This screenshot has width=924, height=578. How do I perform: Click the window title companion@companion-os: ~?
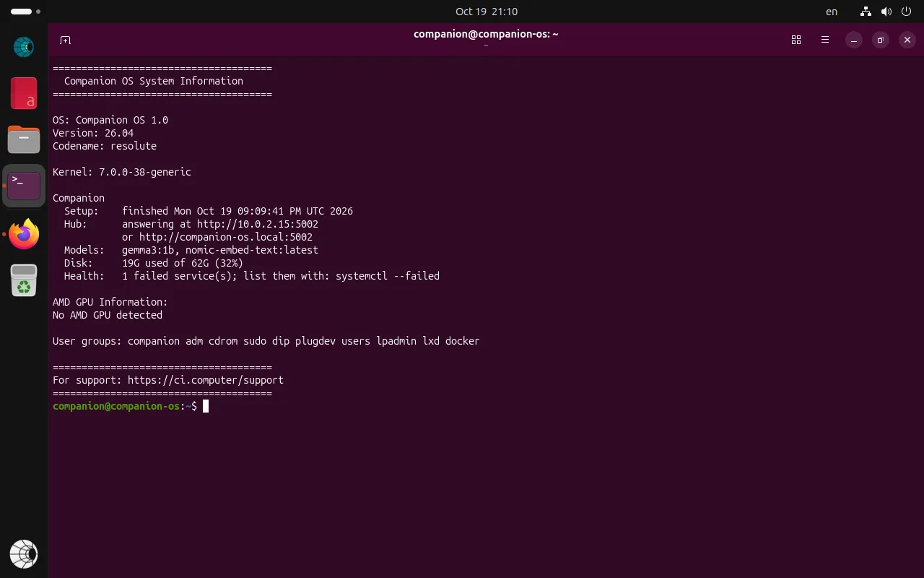click(x=486, y=34)
